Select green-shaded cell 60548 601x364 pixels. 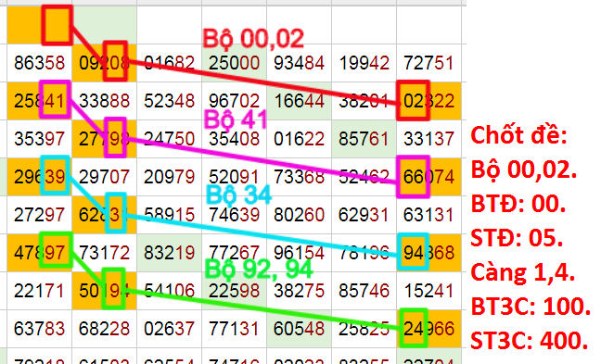pos(299,329)
